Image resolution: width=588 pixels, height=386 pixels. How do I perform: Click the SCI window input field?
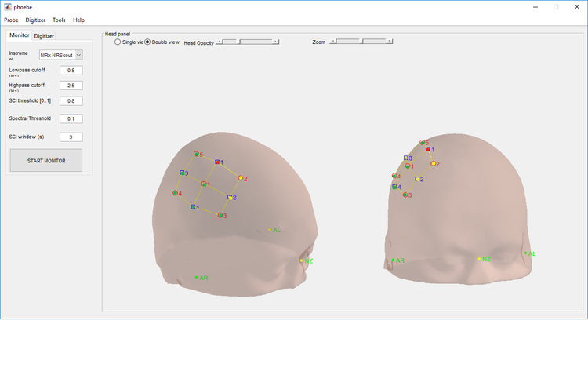coord(71,137)
